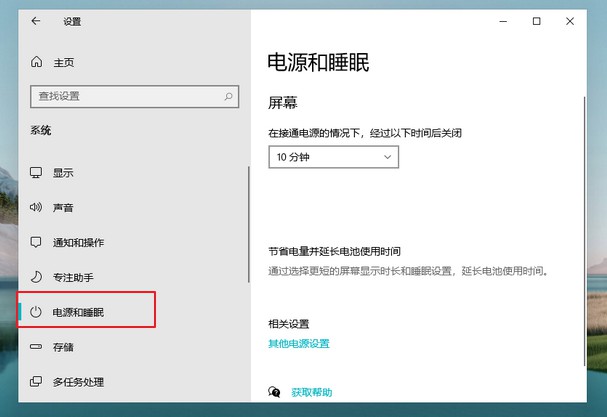This screenshot has width=607, height=417.
Task: Open 专注助手 settings page
Action: tap(73, 278)
